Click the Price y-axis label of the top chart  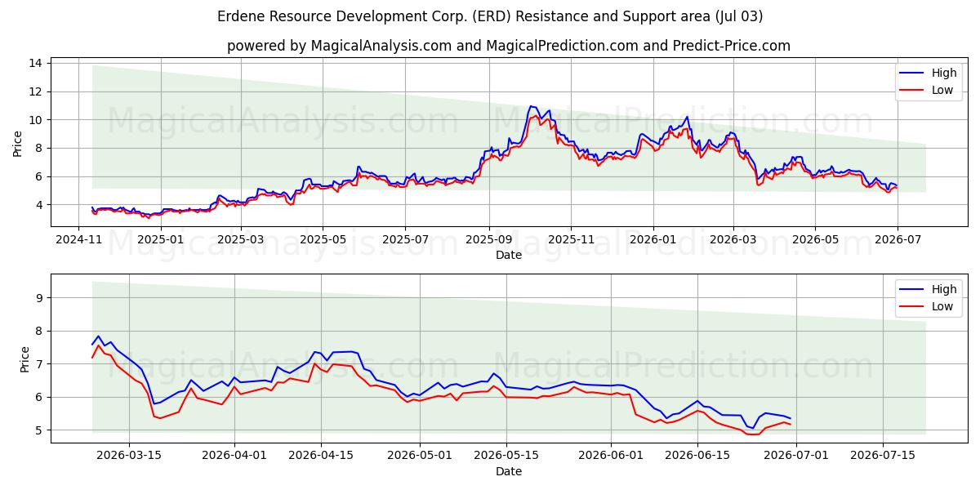tap(18, 143)
